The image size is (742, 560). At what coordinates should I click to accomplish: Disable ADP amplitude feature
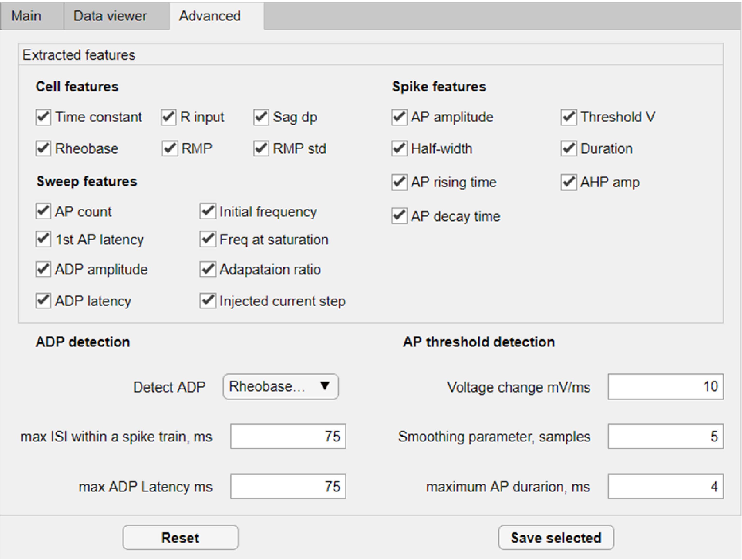[43, 269]
